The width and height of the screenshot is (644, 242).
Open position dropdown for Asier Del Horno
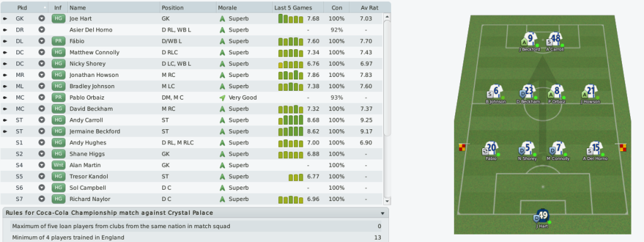point(42,30)
